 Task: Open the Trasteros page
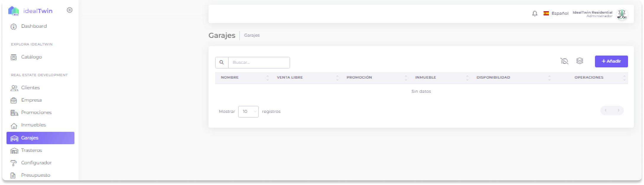coord(31,150)
